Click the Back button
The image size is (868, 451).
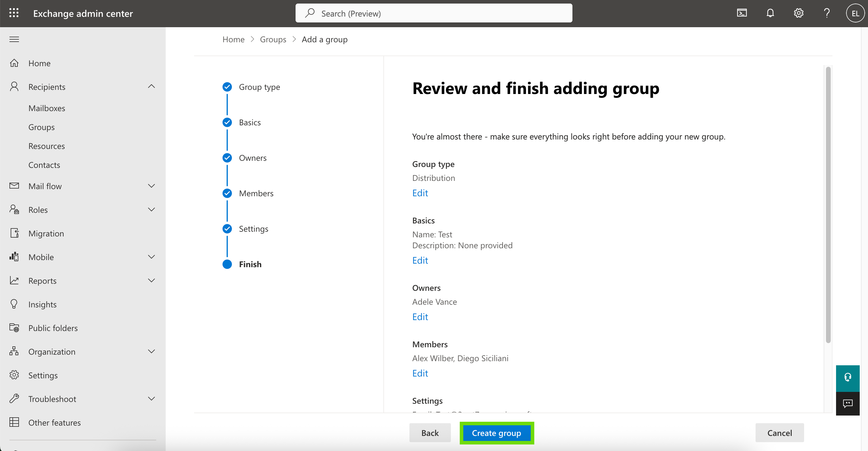tap(430, 433)
